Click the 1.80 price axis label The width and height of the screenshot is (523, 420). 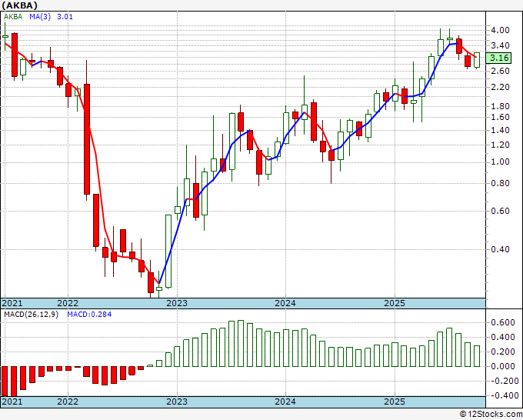tap(500, 106)
